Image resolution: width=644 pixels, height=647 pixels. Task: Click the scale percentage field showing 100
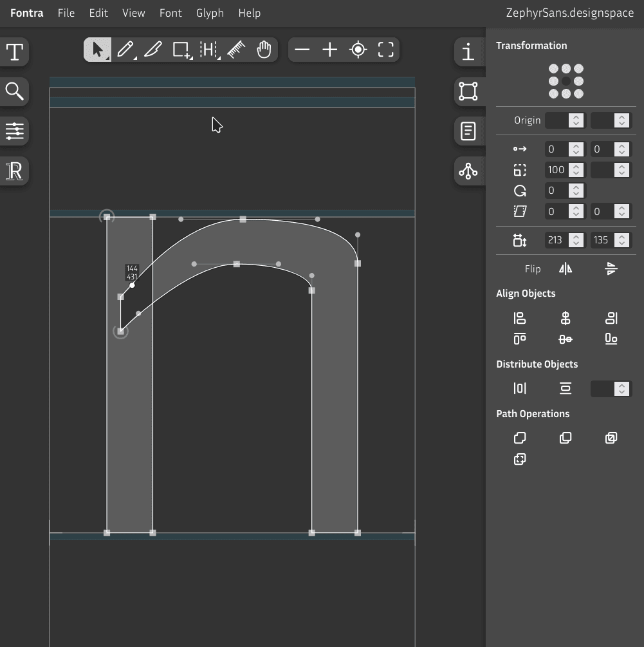tap(556, 170)
